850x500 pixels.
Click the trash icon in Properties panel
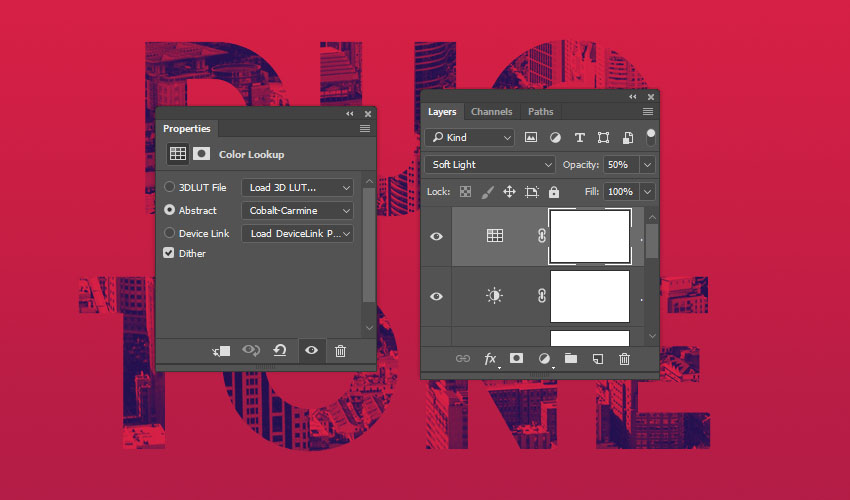click(341, 351)
